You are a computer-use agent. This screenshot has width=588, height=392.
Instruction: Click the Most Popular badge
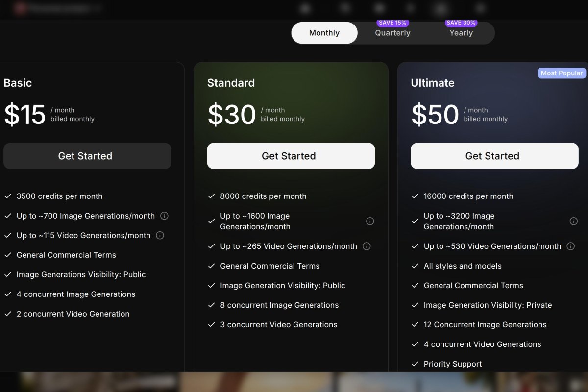pos(562,73)
